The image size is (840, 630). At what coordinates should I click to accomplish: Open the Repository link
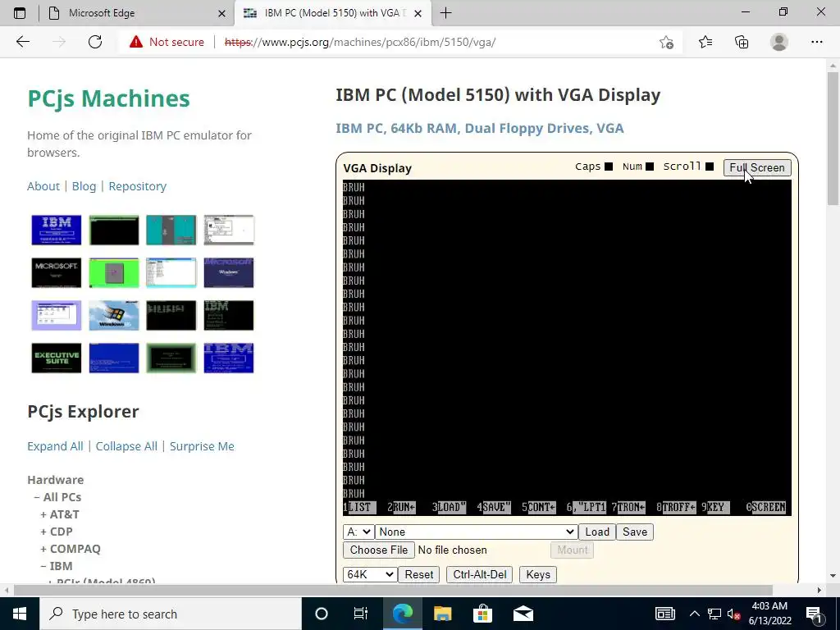pos(138,186)
